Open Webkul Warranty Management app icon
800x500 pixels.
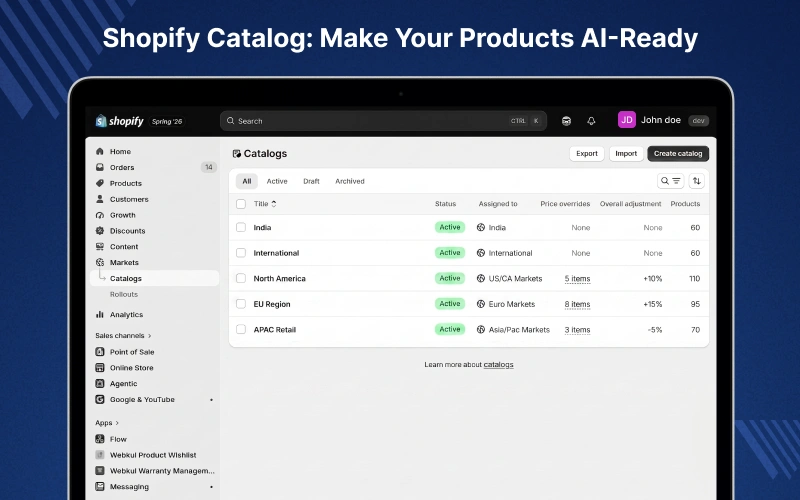(100, 470)
